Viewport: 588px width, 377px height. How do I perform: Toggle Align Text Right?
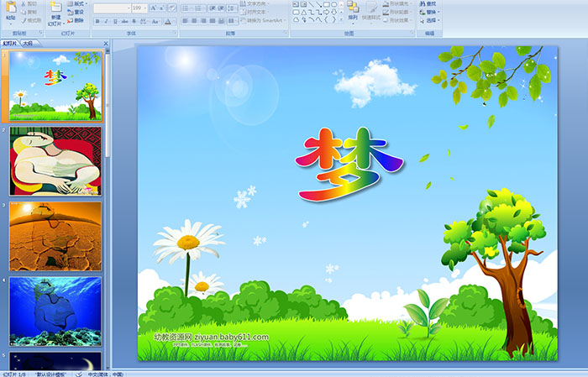point(203,21)
